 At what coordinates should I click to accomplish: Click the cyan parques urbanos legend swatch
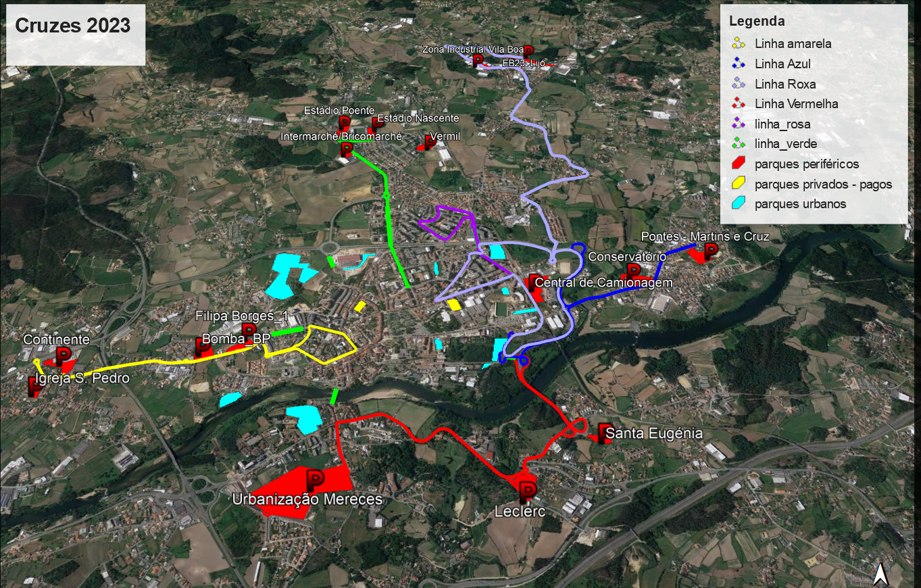[x=739, y=204]
